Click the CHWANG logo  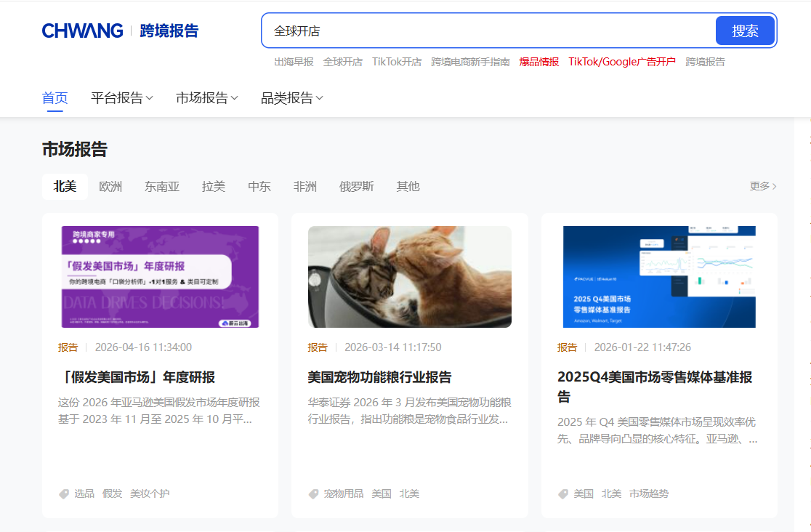[x=83, y=31]
